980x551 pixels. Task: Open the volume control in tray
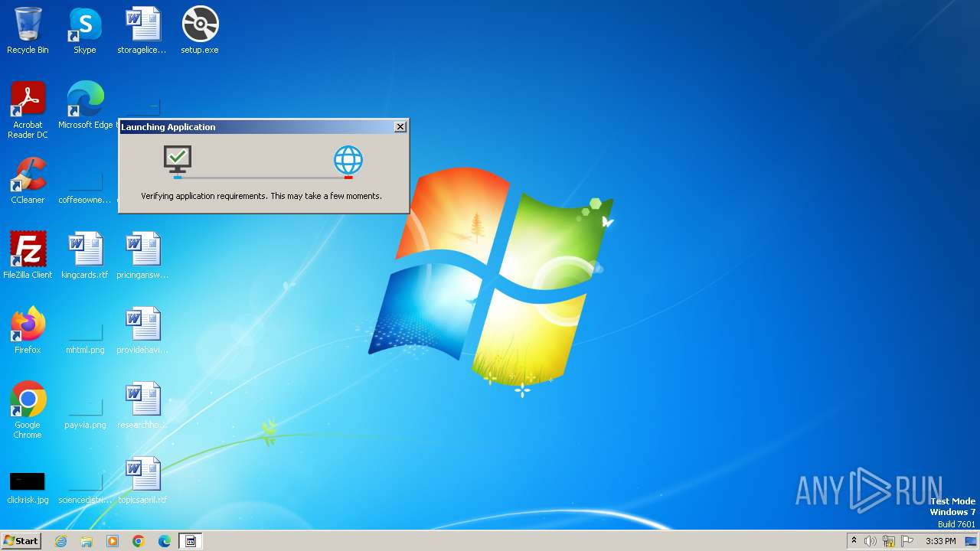click(871, 541)
